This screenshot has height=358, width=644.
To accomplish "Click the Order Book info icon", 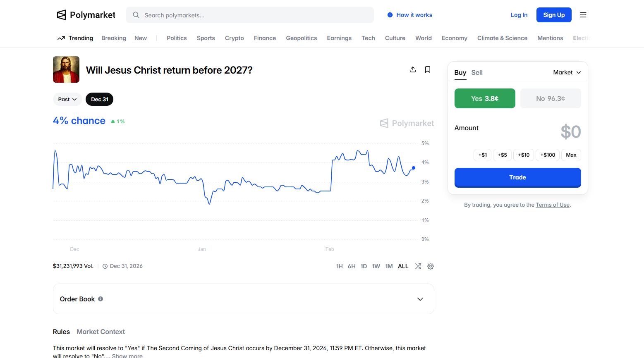I will pos(101,299).
